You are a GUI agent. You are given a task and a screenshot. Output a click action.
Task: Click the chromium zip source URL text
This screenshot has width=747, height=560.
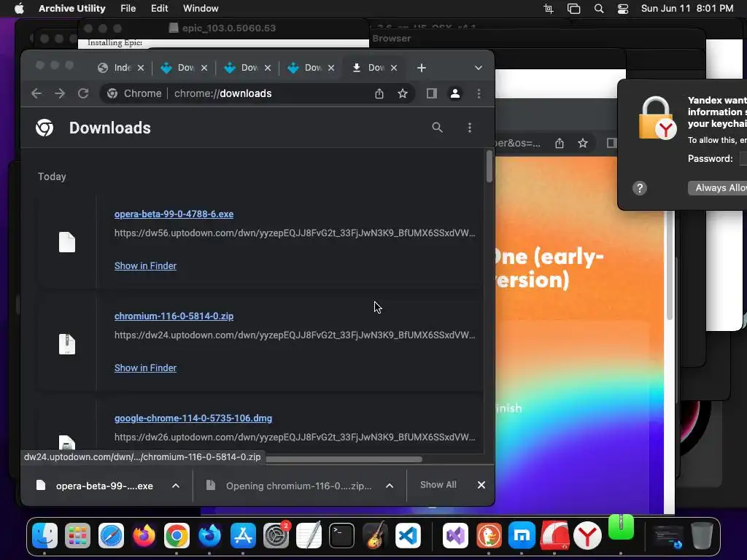click(x=295, y=335)
